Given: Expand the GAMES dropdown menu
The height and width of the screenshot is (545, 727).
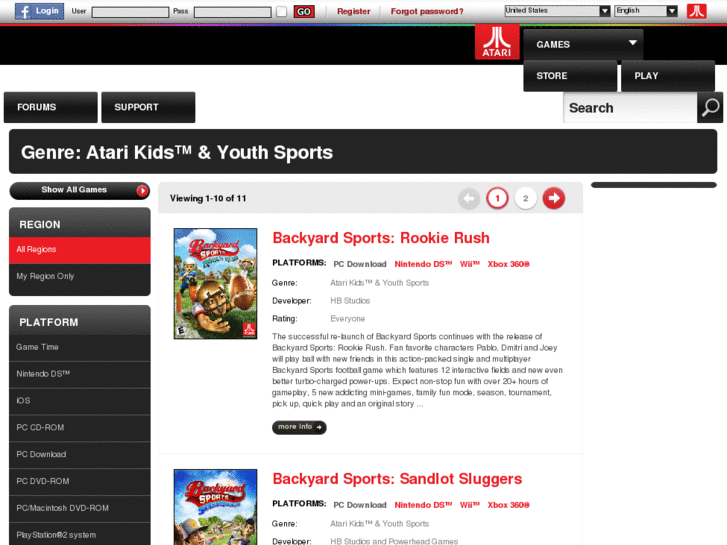Looking at the screenshot, I should pyautogui.click(x=583, y=45).
